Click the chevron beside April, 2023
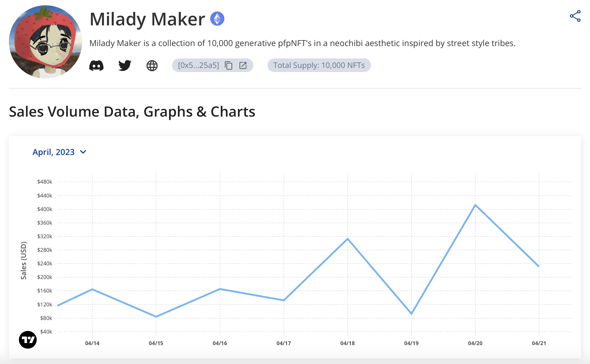Image resolution: width=590 pixels, height=364 pixels. pos(83,152)
